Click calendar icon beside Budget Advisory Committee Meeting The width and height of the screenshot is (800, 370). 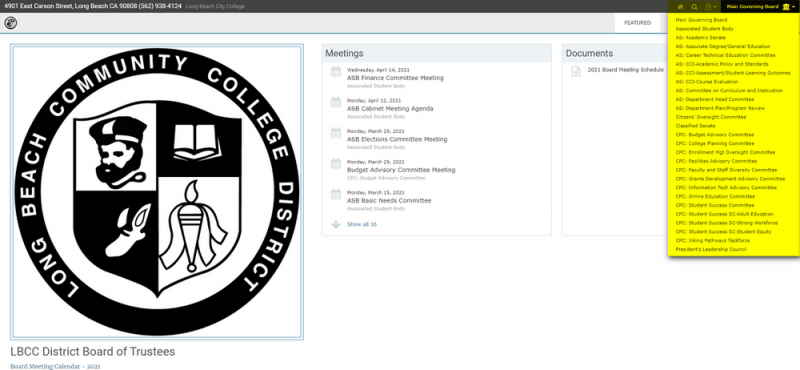(336, 163)
